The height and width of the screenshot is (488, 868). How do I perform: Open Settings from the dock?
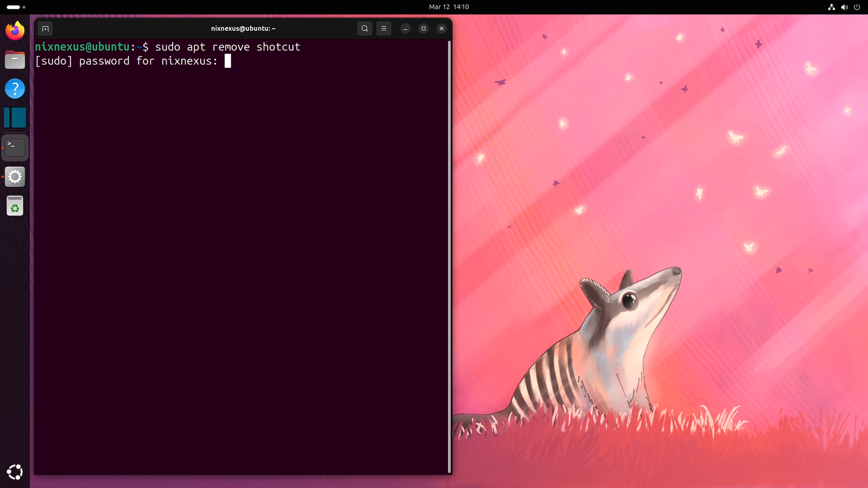click(x=15, y=176)
